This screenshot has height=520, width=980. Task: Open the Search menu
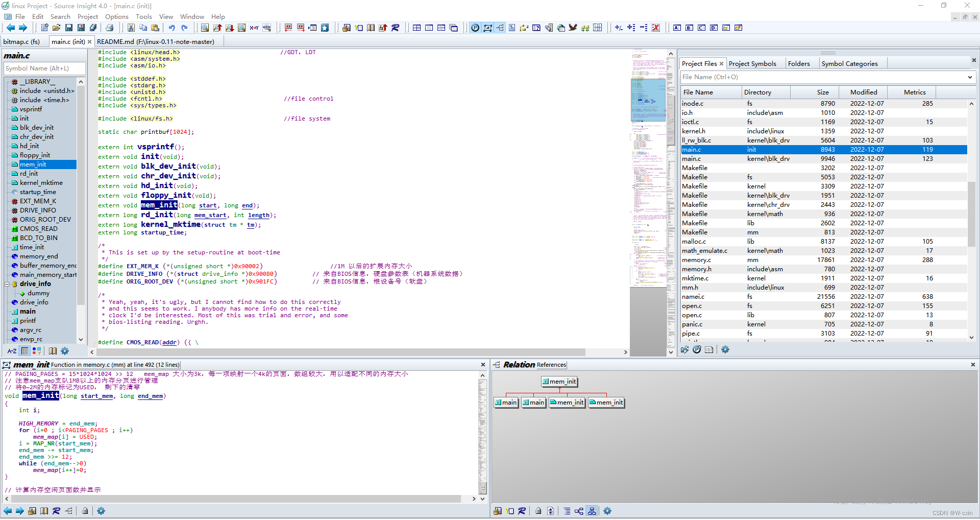click(60, 16)
